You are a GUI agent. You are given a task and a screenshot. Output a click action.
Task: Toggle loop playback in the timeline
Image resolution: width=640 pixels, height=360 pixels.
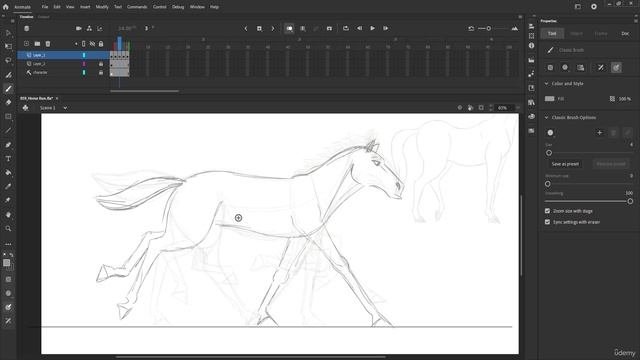(x=346, y=29)
